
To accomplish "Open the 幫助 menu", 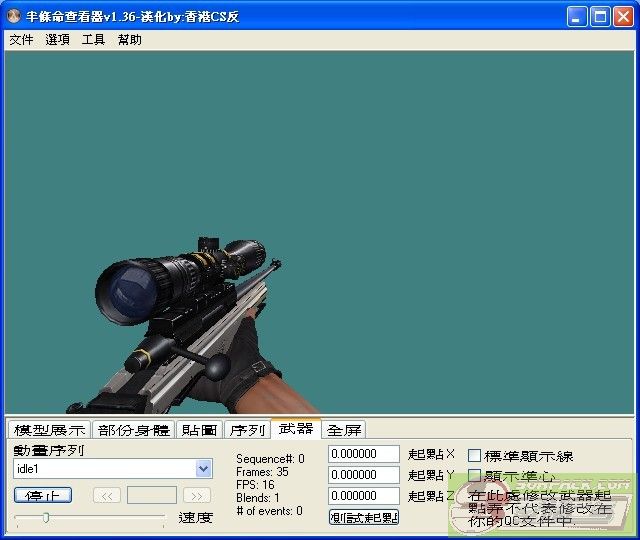I will (x=130, y=40).
